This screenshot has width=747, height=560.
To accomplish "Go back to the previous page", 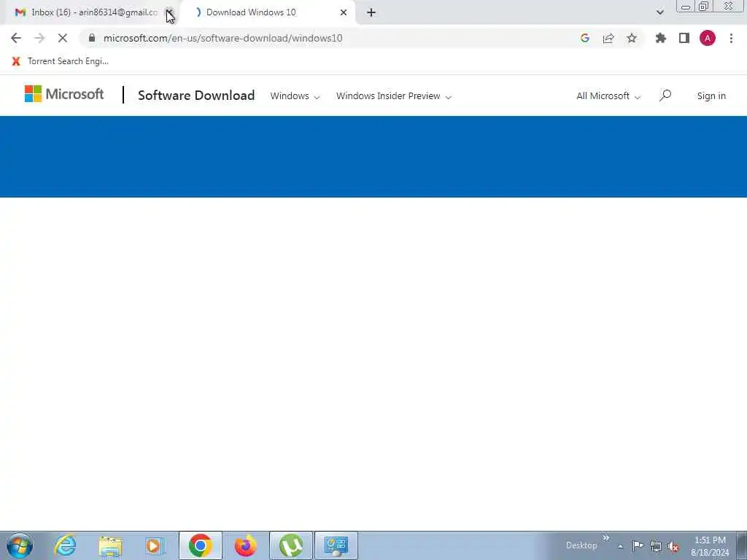I will tap(16, 38).
